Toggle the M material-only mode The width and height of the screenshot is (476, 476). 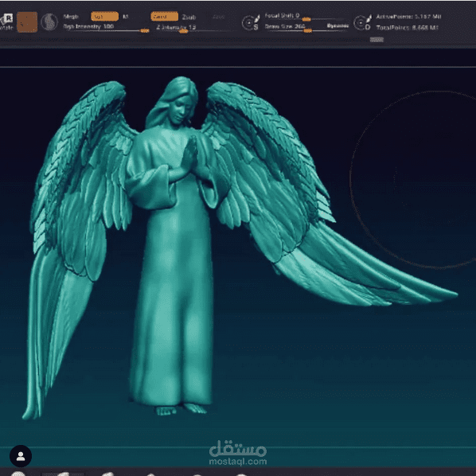[x=126, y=17]
